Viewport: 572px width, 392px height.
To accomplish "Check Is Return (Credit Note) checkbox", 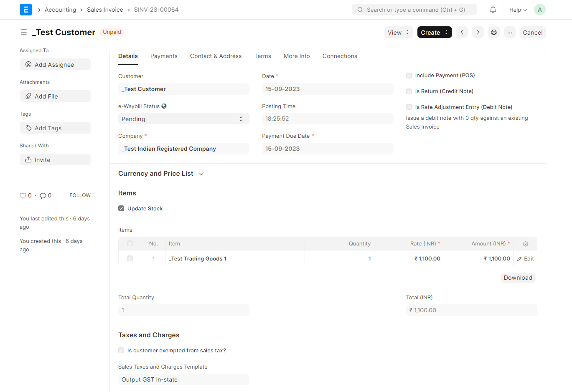I will [x=409, y=91].
